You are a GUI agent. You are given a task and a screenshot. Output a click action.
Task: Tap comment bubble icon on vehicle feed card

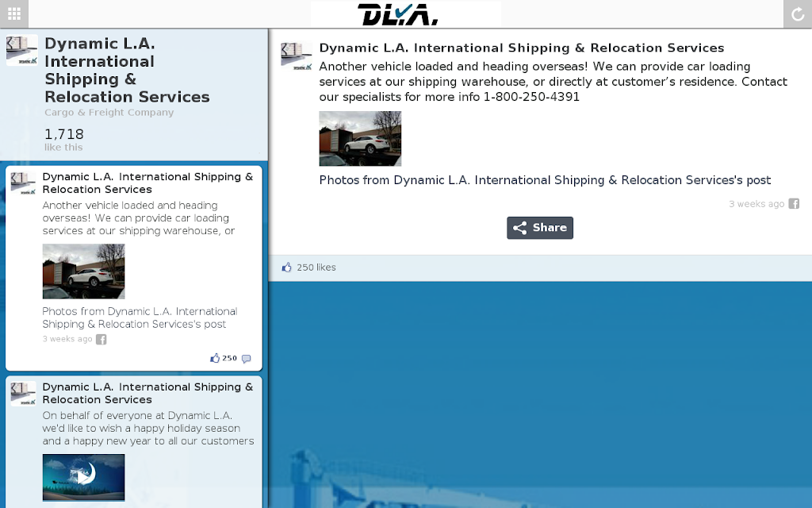click(x=246, y=359)
